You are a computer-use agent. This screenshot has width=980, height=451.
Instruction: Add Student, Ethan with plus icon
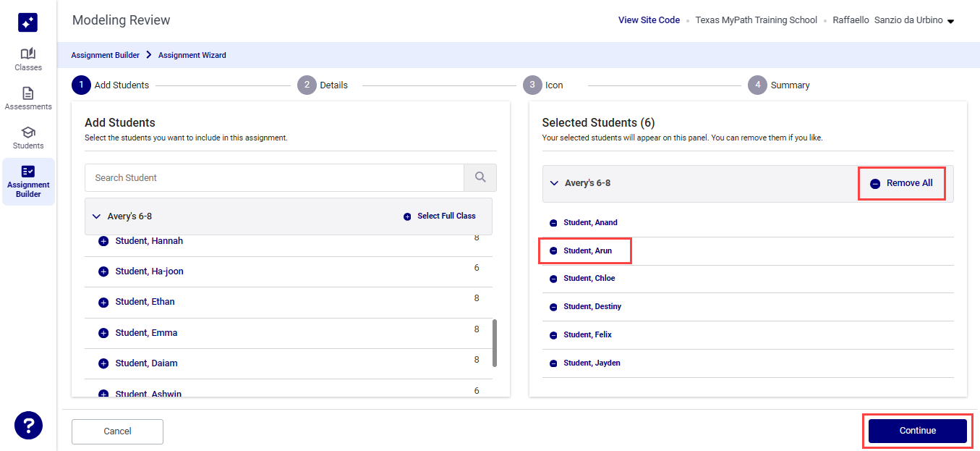point(103,302)
